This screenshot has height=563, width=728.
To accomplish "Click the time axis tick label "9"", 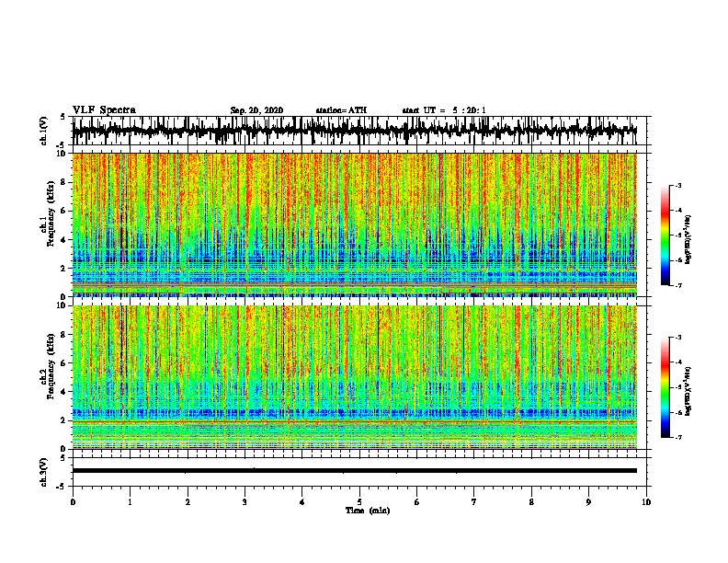I will coord(588,502).
